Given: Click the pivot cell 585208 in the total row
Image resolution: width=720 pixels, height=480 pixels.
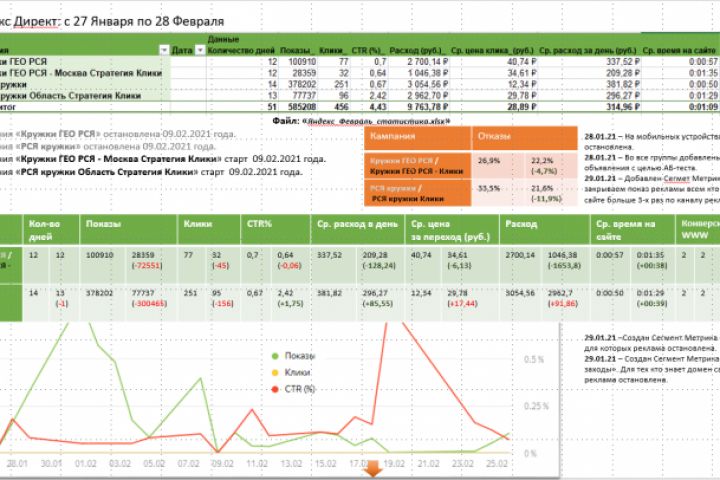Looking at the screenshot, I should click(302, 107).
